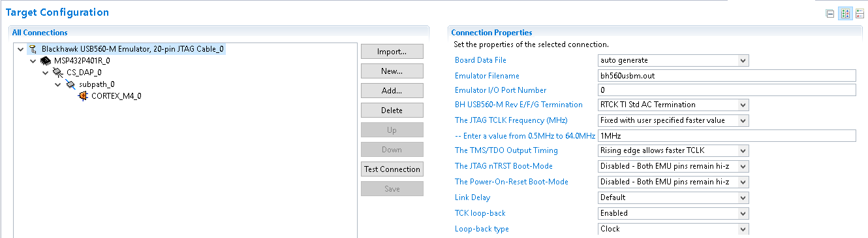This screenshot has width=868, height=238.
Task: Select the Blackhawk USB560-M emulator icon
Action: point(33,49)
